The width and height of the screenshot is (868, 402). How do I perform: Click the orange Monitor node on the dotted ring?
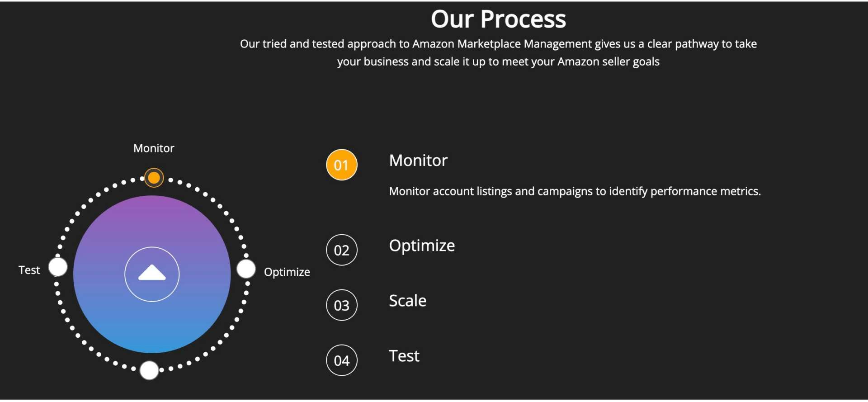point(154,178)
